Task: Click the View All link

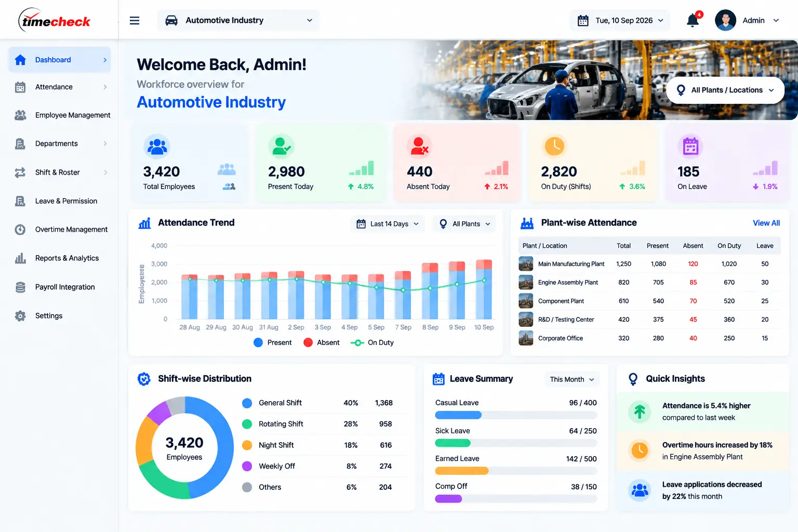Action: (x=766, y=223)
